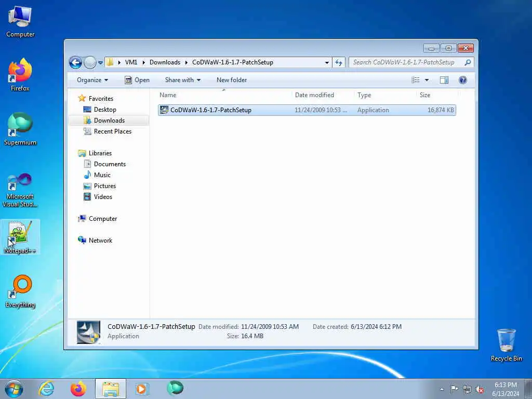The image size is (532, 399).
Task: Sort by Date modified column header
Action: point(322,95)
